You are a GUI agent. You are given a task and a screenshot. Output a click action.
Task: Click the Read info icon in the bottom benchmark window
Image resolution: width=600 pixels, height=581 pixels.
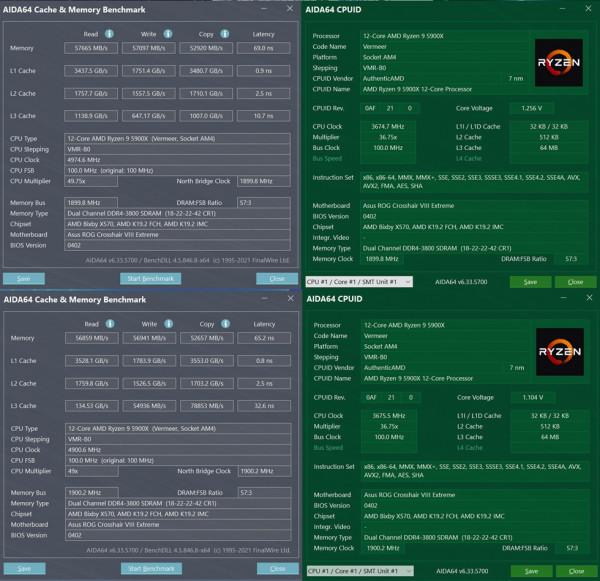click(x=110, y=323)
